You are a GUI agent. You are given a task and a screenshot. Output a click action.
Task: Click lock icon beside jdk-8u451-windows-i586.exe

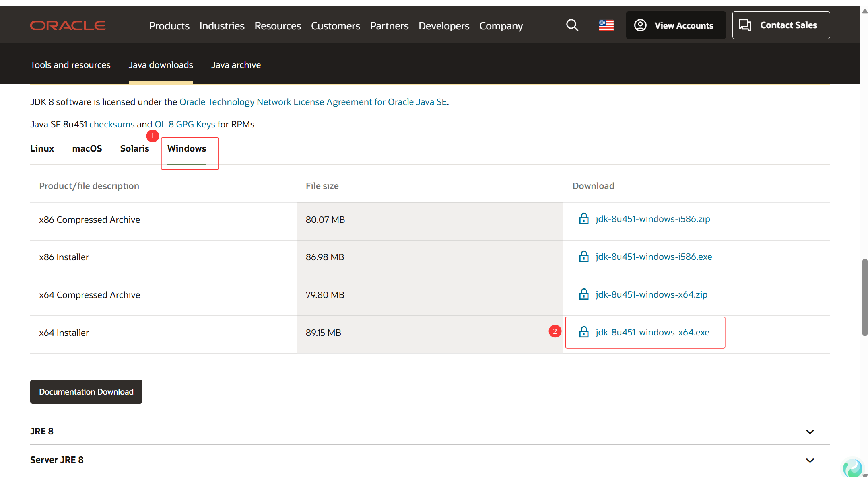[x=583, y=257]
